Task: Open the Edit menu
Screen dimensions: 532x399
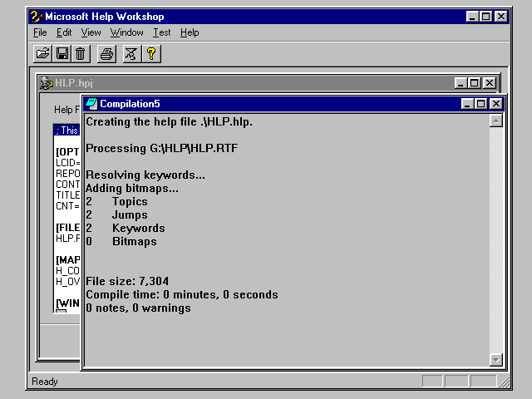Action: point(64,32)
